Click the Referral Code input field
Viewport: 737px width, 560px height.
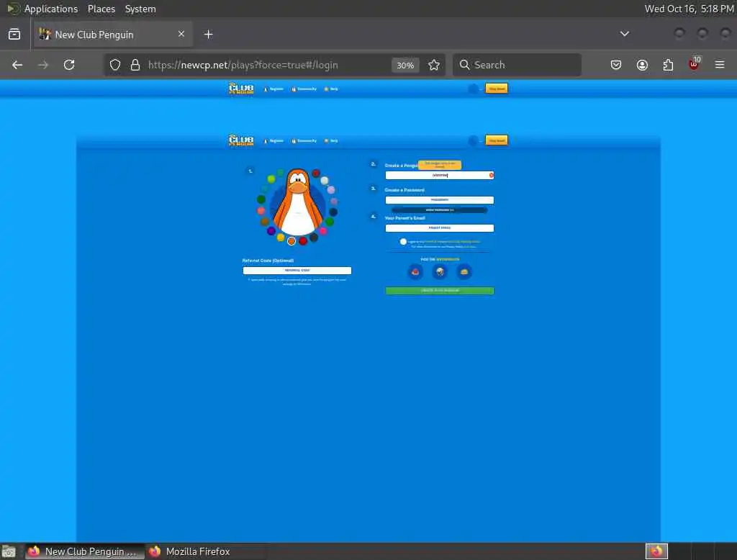(x=297, y=271)
